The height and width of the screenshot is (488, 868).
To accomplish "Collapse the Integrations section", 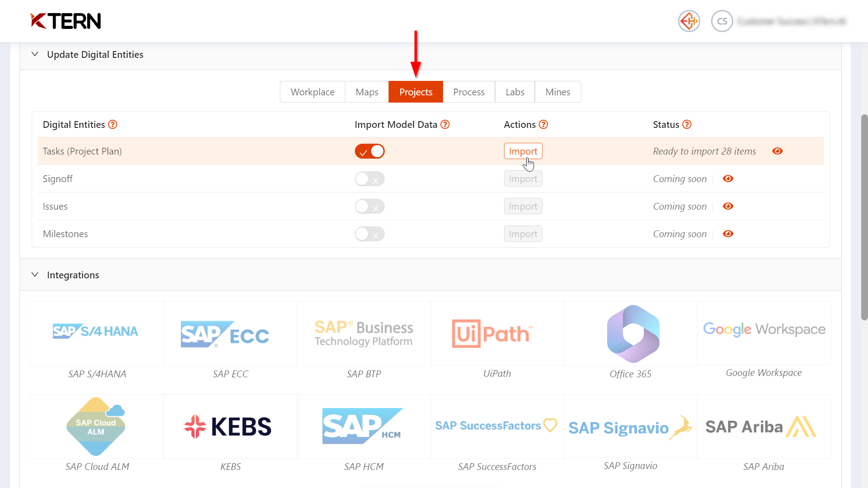I will tap(35, 275).
